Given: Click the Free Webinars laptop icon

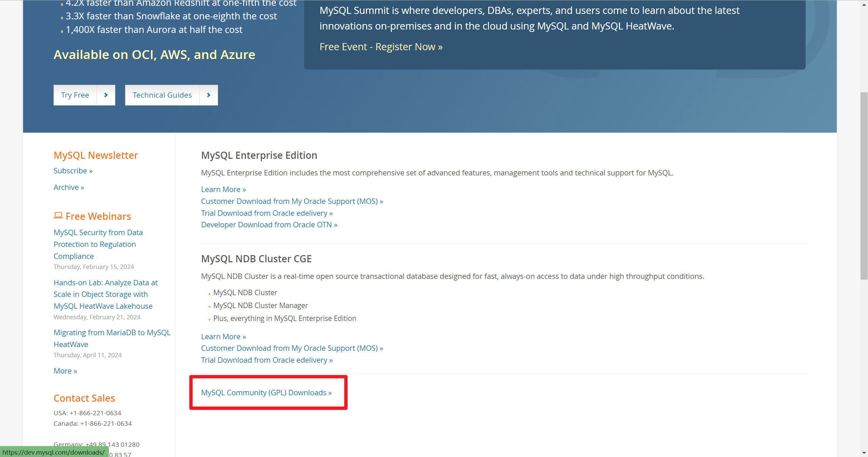Looking at the screenshot, I should 58,215.
